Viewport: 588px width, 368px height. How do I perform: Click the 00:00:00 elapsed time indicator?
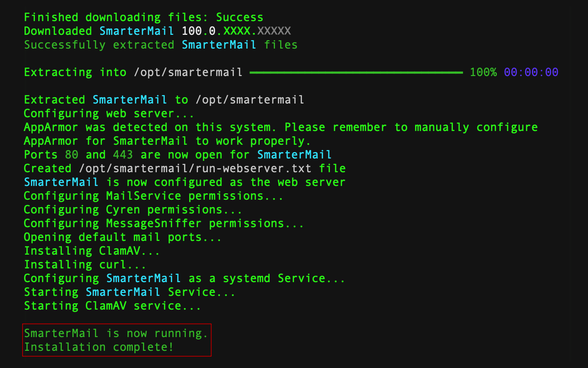(x=531, y=73)
